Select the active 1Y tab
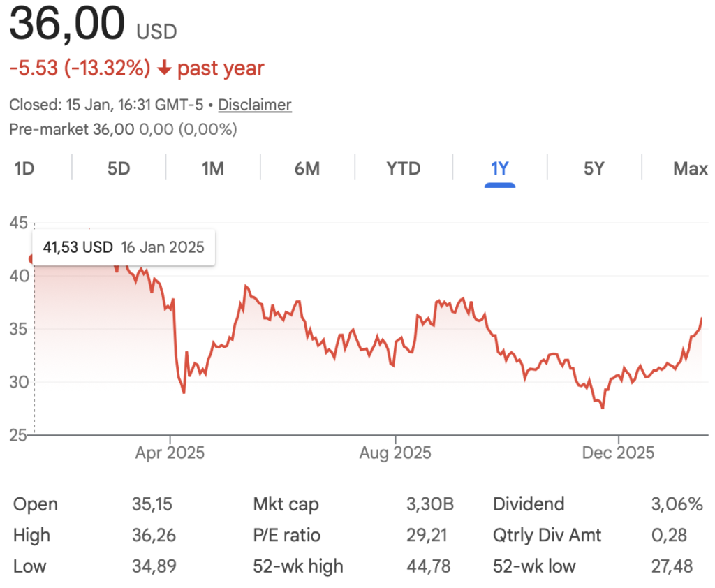The image size is (715, 588). click(x=500, y=168)
